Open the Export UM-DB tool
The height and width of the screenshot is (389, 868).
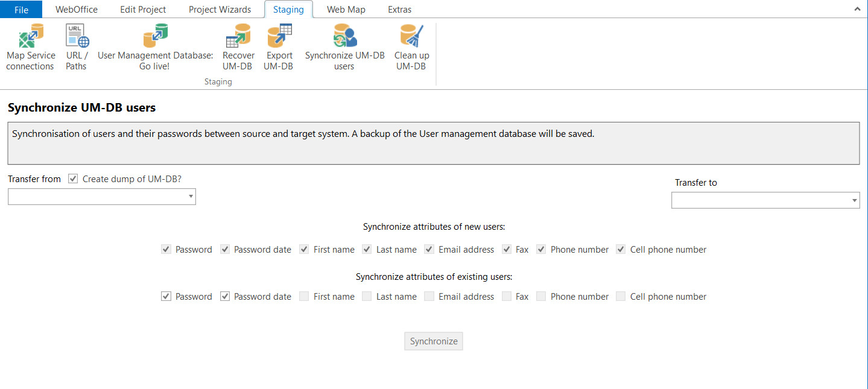click(279, 46)
